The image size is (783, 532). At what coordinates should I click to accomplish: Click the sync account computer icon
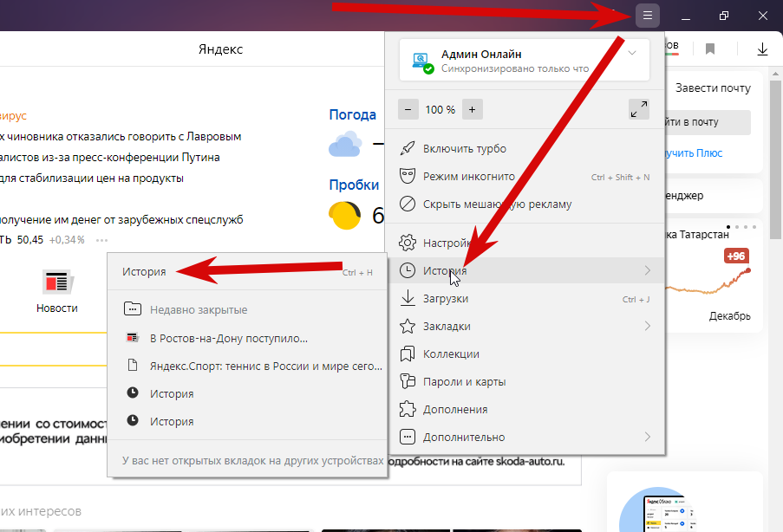(x=422, y=62)
